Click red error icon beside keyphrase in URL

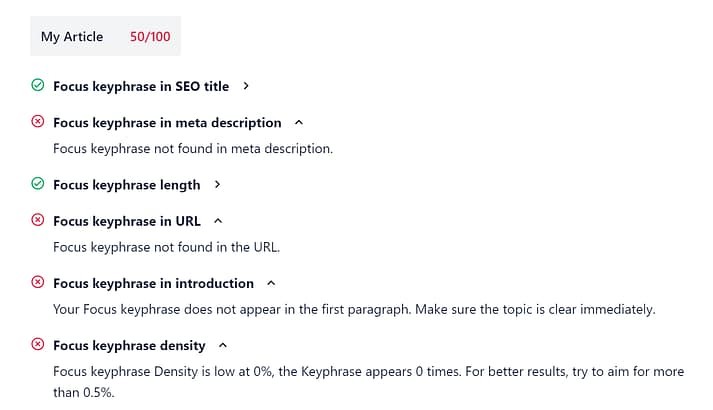tap(38, 221)
